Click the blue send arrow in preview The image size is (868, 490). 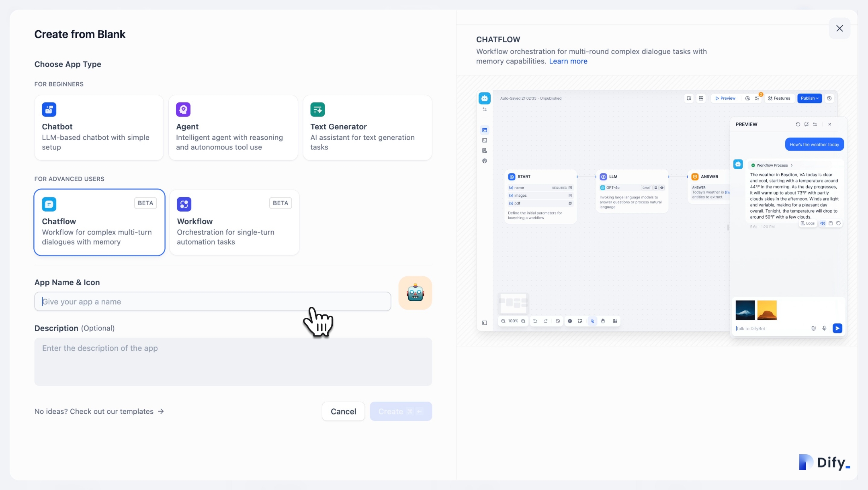(x=837, y=328)
